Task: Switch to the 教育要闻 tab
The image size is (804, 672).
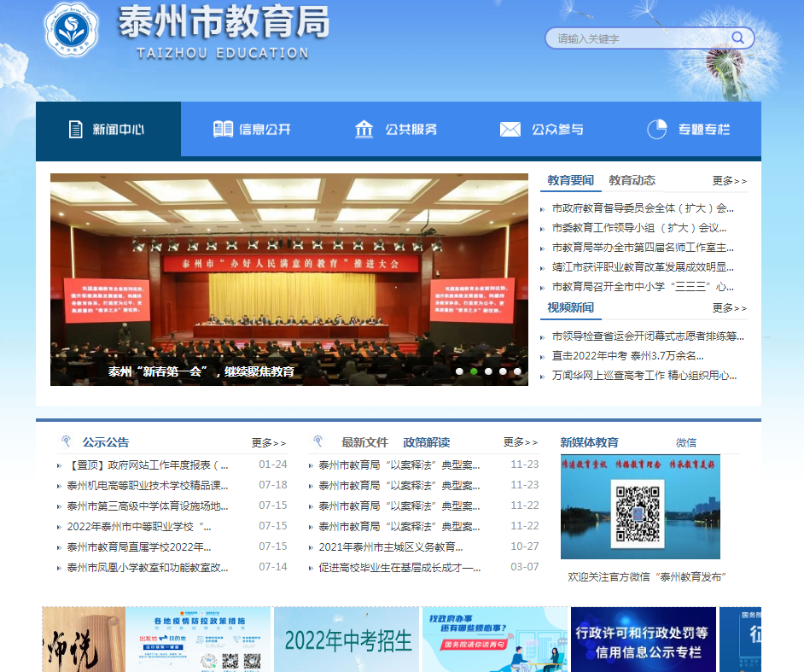Action: (x=571, y=180)
